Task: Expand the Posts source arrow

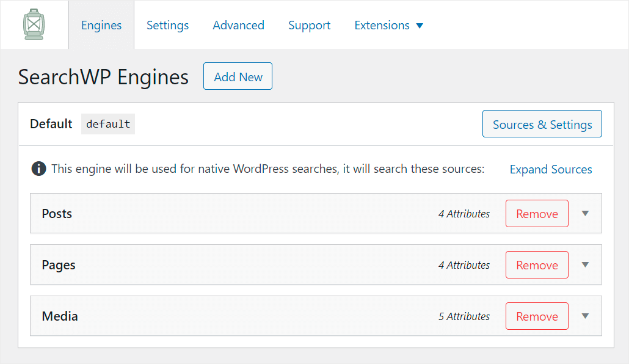Action: coord(585,214)
